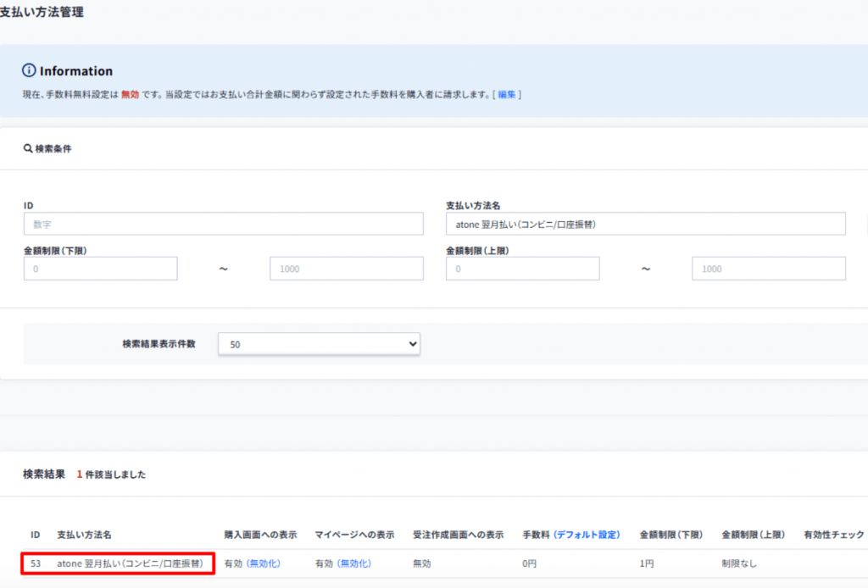This screenshot has width=868, height=588.
Task: Click the 有効性チェック column header
Action: (x=833, y=535)
